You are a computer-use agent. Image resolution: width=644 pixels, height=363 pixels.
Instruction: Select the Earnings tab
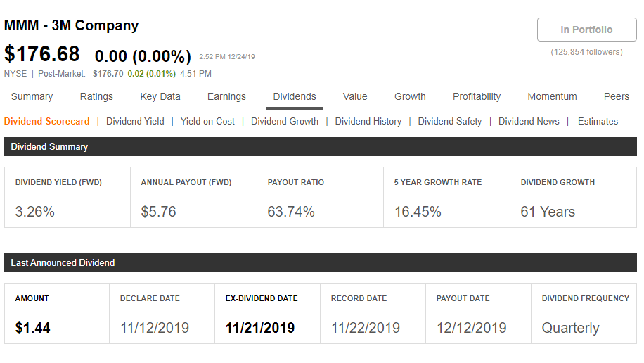[226, 96]
